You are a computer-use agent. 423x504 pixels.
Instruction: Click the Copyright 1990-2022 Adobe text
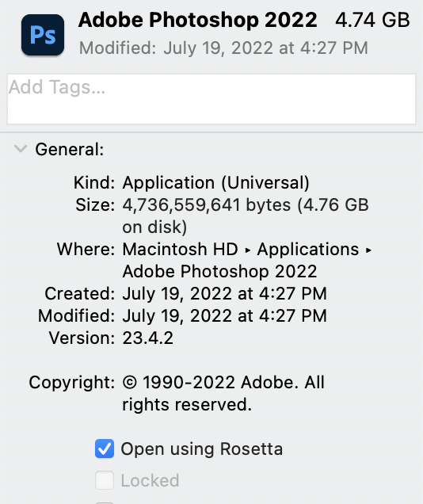coord(223,393)
